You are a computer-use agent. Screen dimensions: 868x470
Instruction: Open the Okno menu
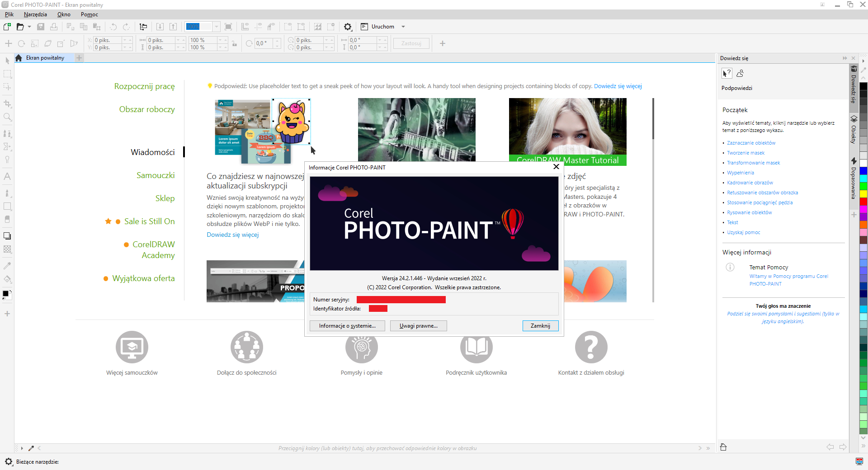[64, 14]
